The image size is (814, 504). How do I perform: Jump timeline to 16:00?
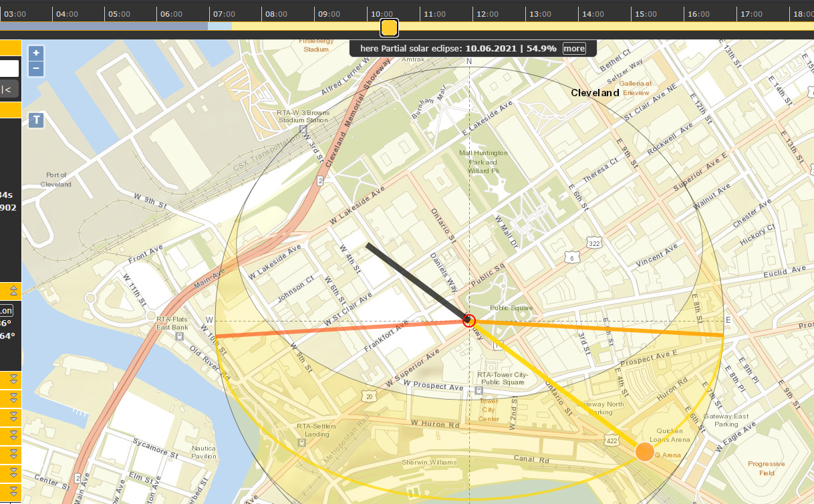(x=699, y=13)
